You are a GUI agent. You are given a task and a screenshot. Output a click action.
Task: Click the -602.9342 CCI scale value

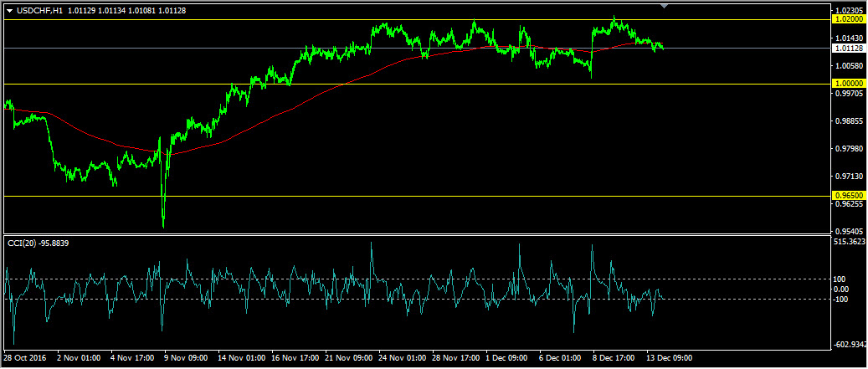(851, 344)
